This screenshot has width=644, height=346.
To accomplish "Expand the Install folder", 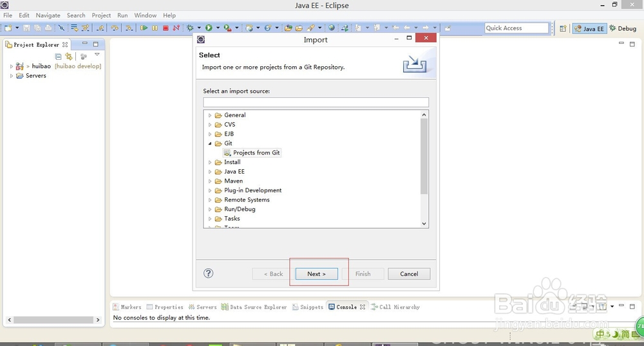I will click(210, 162).
